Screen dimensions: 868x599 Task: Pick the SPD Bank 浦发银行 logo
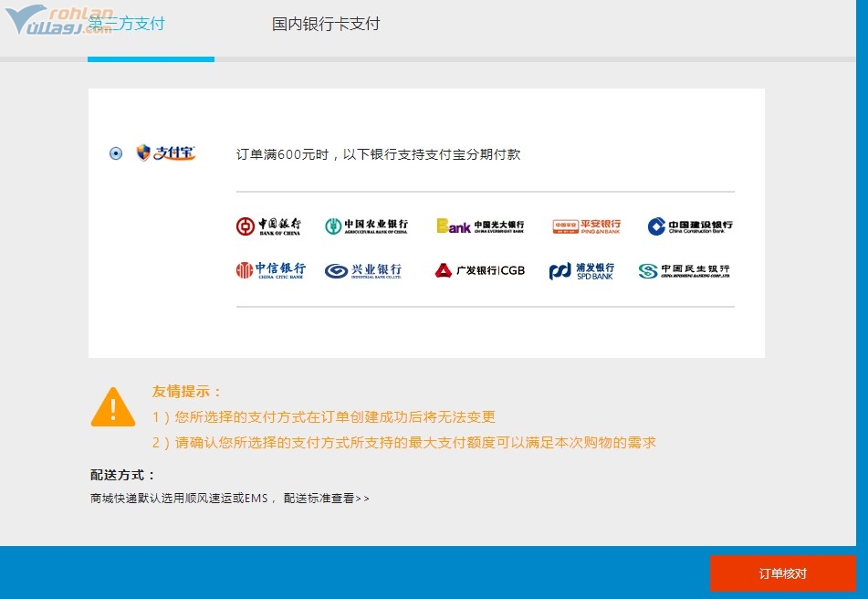tap(581, 270)
